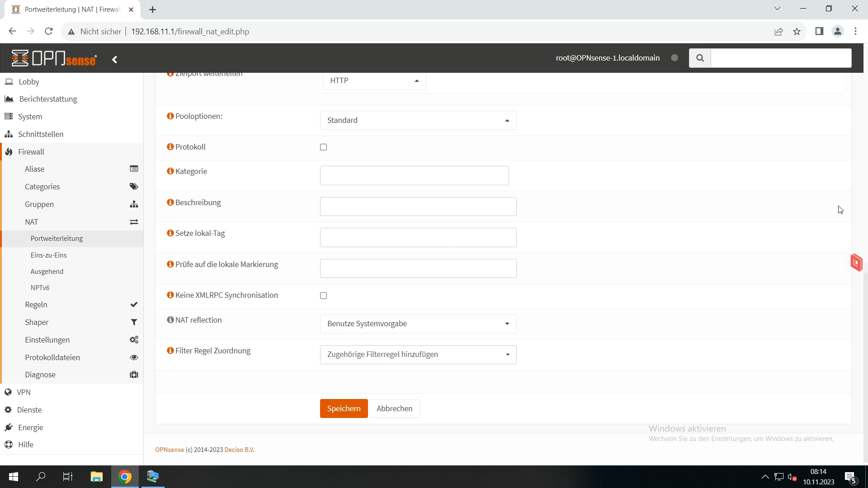Screen dimensions: 868x488
Task: Tick the Keine XMLRPC Synchronisation checkbox
Action: click(x=324, y=296)
